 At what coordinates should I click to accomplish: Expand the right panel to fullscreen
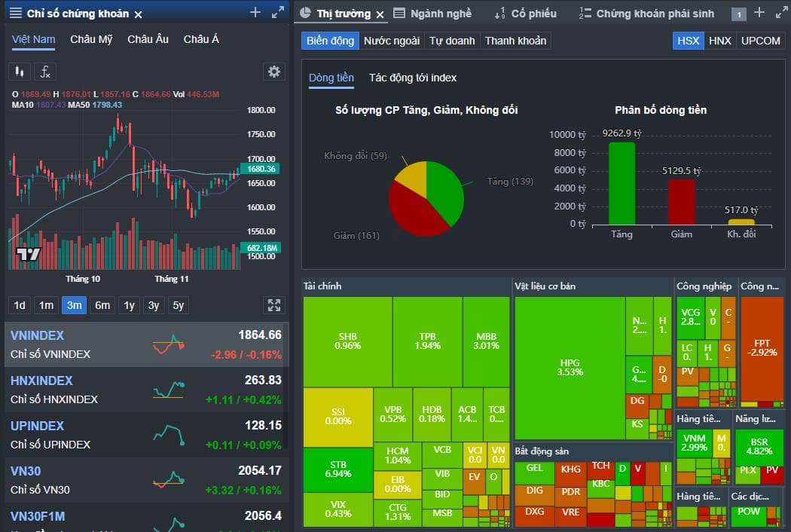[781, 13]
